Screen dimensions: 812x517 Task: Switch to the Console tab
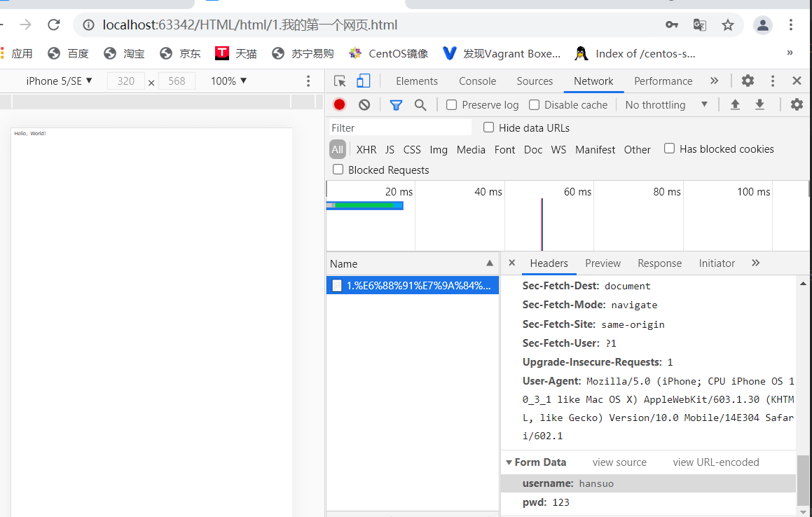click(x=477, y=81)
